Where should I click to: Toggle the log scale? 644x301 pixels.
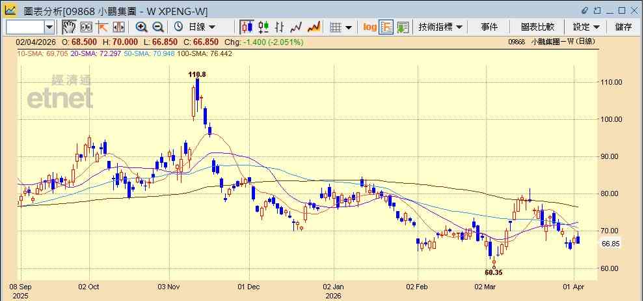click(369, 27)
